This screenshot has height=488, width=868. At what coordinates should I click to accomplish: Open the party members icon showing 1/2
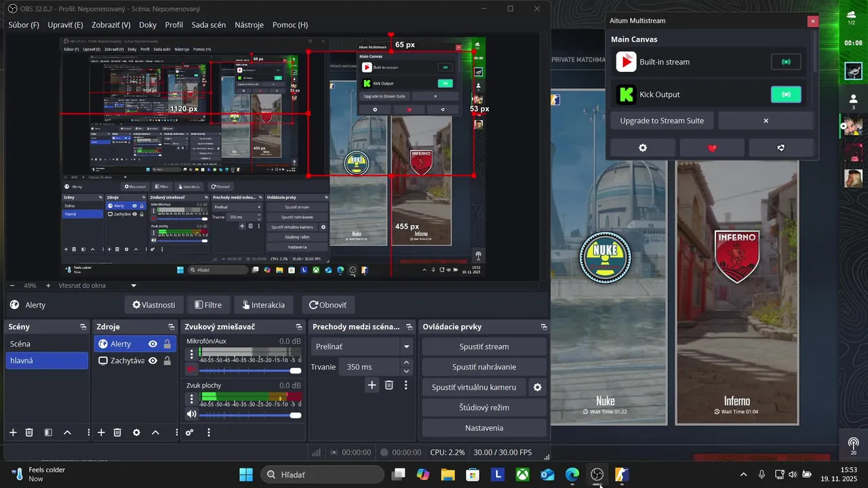(x=852, y=17)
